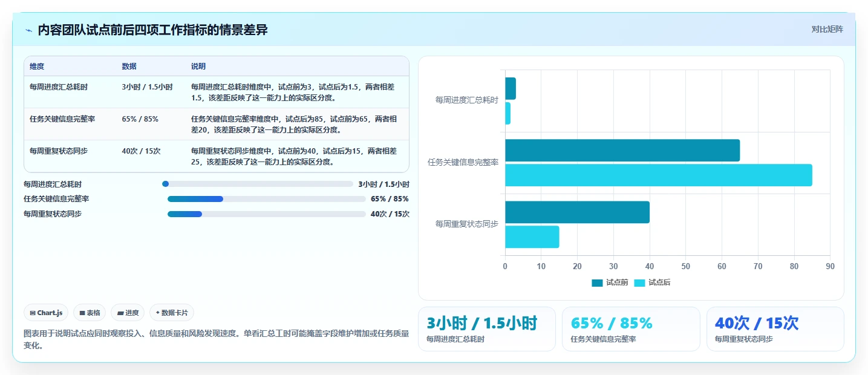
Task: Click the 每周重复状态同步 progress bar
Action: 267,214
